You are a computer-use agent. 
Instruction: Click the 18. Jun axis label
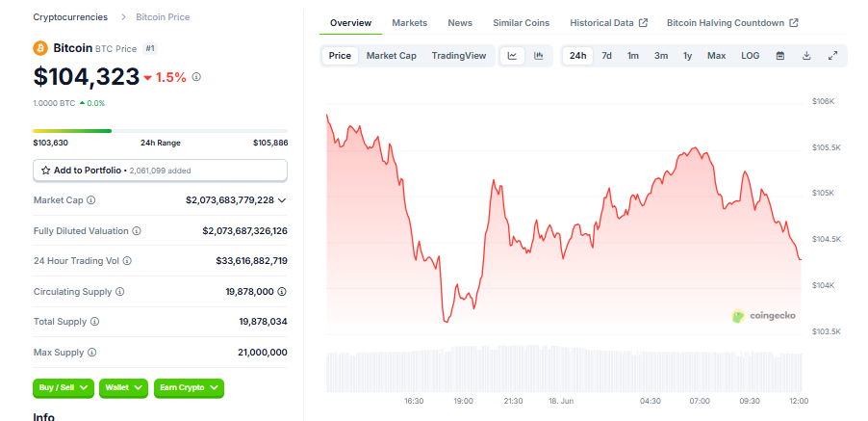(x=559, y=401)
